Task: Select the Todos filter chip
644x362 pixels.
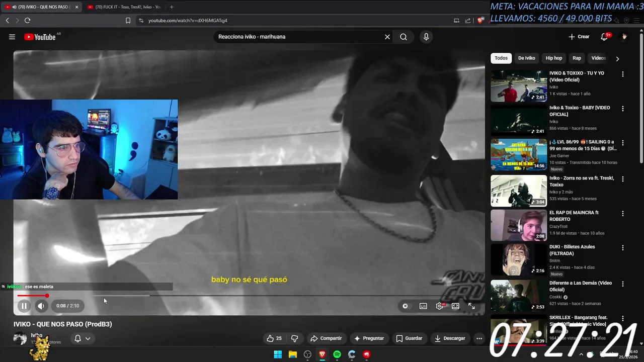Action: pyautogui.click(x=501, y=58)
